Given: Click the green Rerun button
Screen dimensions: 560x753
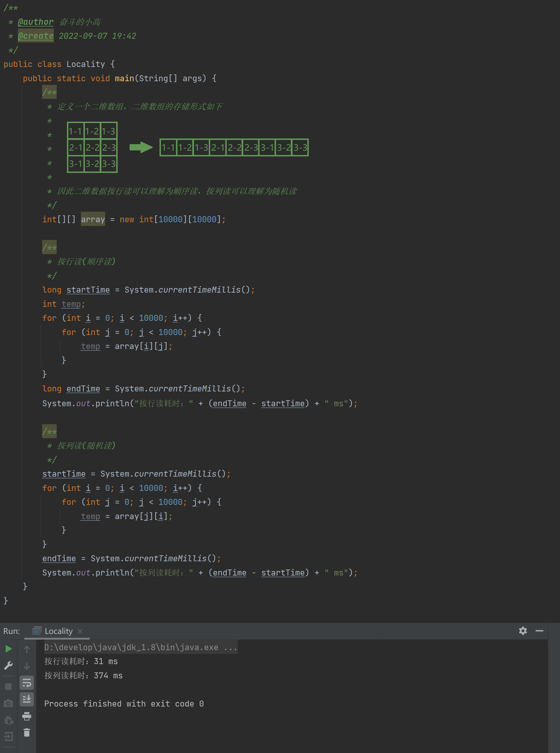Looking at the screenshot, I should tap(9, 648).
